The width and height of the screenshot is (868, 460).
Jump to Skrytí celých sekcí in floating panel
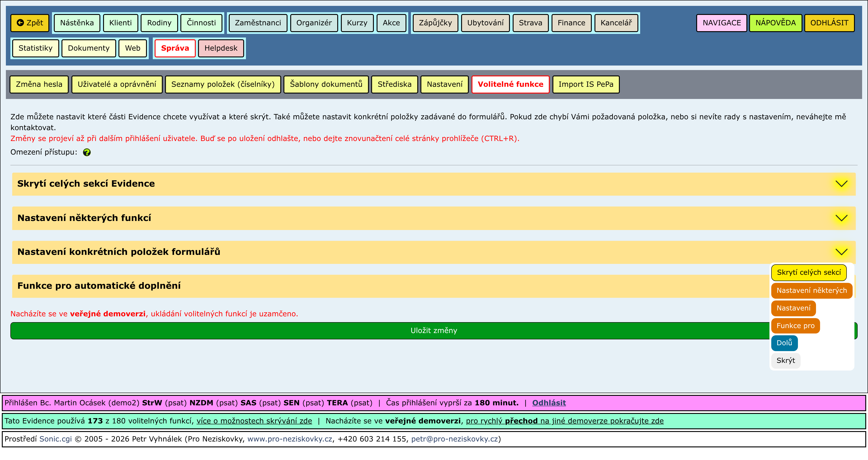click(808, 272)
